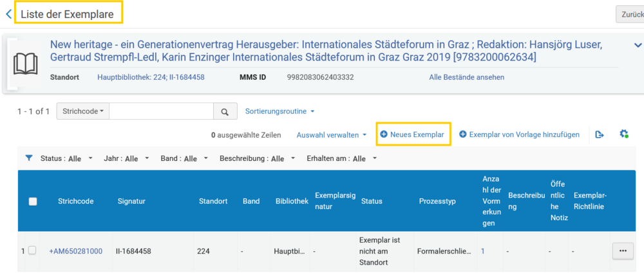This screenshot has height=280, width=644.
Task: Click the Strichcode column header
Action: point(75,201)
